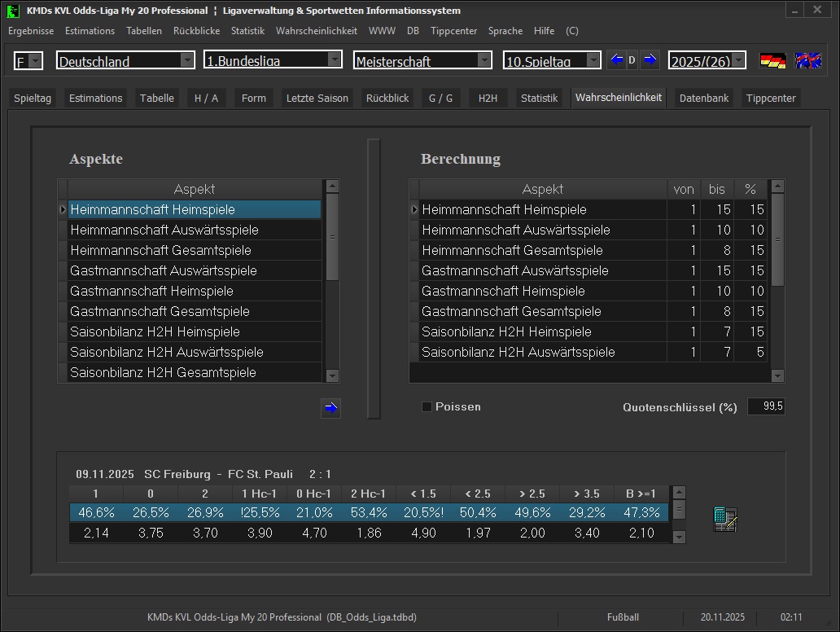Go to the next matchday with right arrow
Screen dimensions: 840x632
[x=650, y=60]
